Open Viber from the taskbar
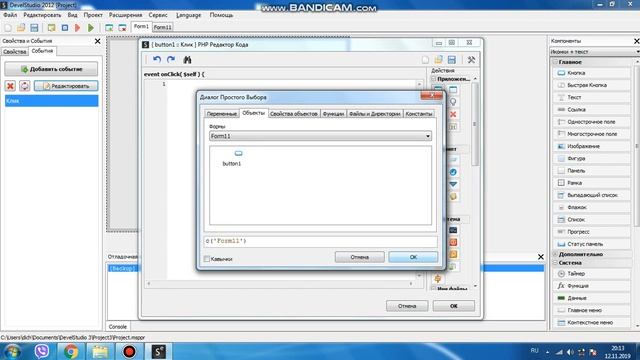640x360 pixels. pyautogui.click(x=42, y=351)
